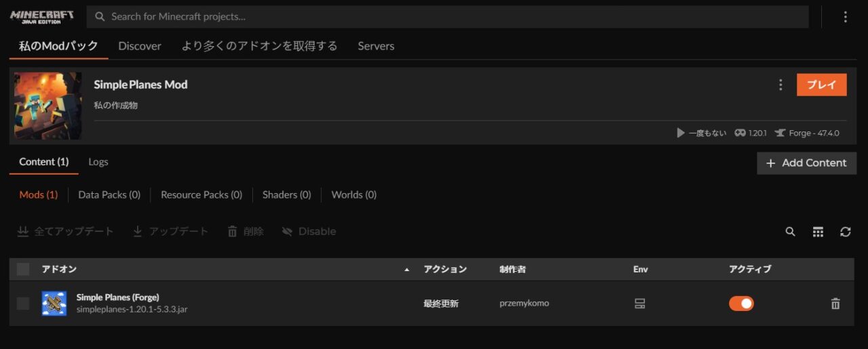The height and width of the screenshot is (349, 868).
Task: Click the Simple Planes Mod title
Action: [140, 85]
